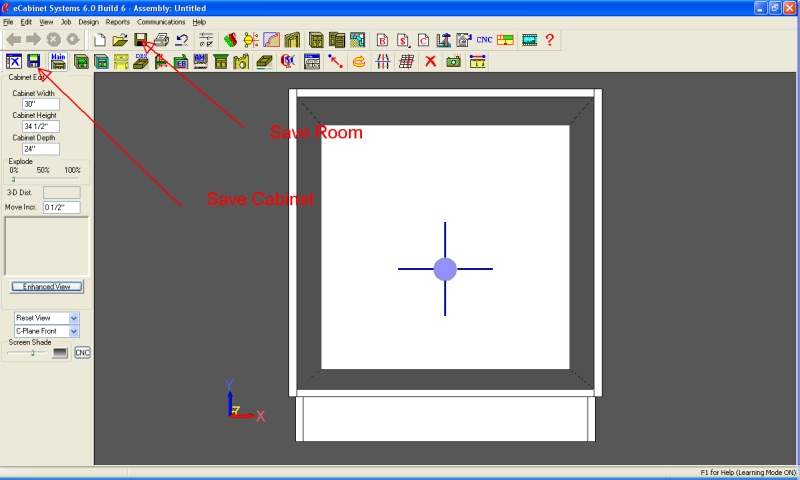Click the printer icon in the toolbar
This screenshot has height=480, width=800.
click(x=161, y=40)
